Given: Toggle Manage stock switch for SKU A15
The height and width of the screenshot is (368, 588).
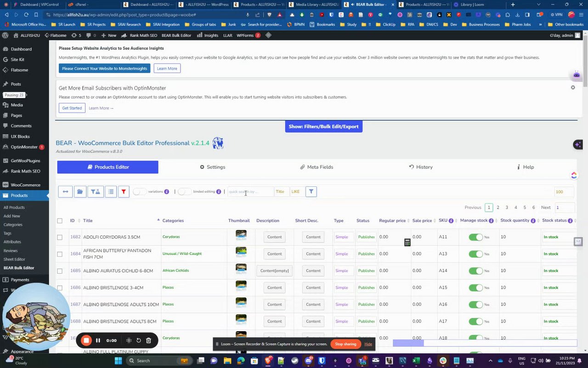Looking at the screenshot, I should click(475, 288).
